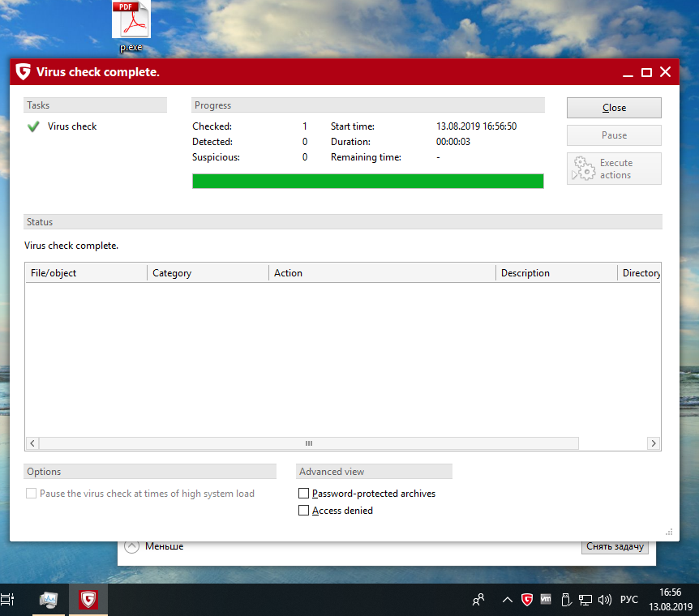Click the VMware tools tray icon

coord(546,600)
